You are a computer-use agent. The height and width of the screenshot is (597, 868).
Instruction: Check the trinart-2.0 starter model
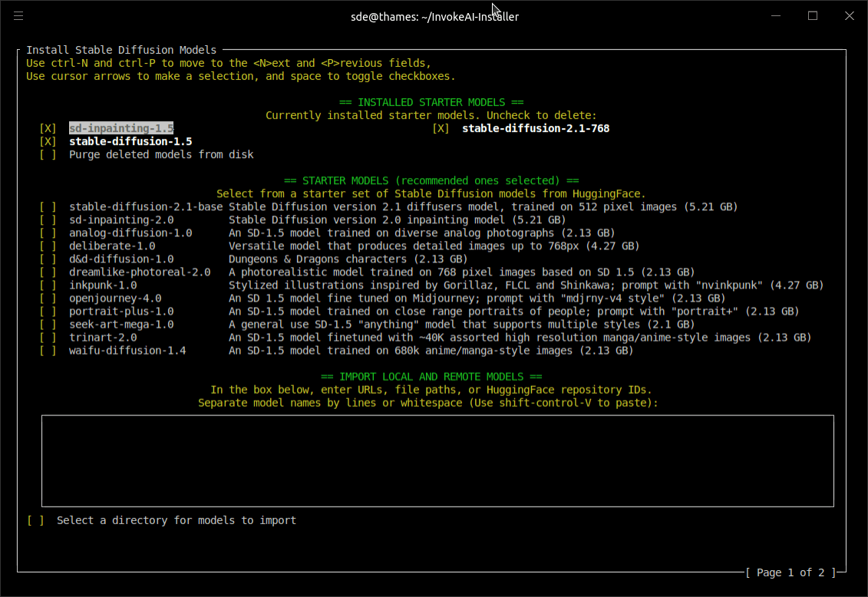(48, 338)
